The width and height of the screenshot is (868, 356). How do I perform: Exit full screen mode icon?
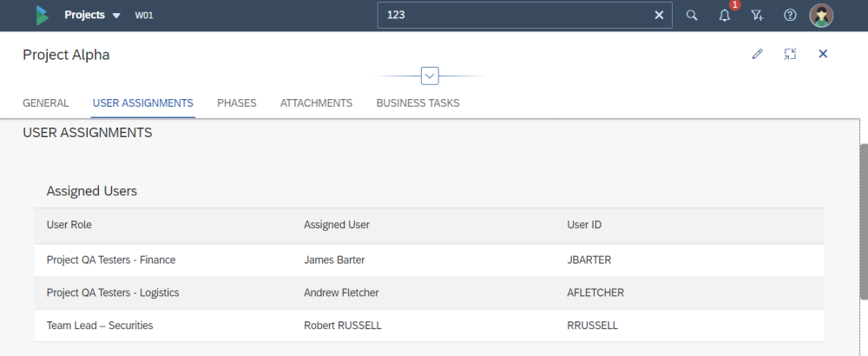[x=790, y=55]
